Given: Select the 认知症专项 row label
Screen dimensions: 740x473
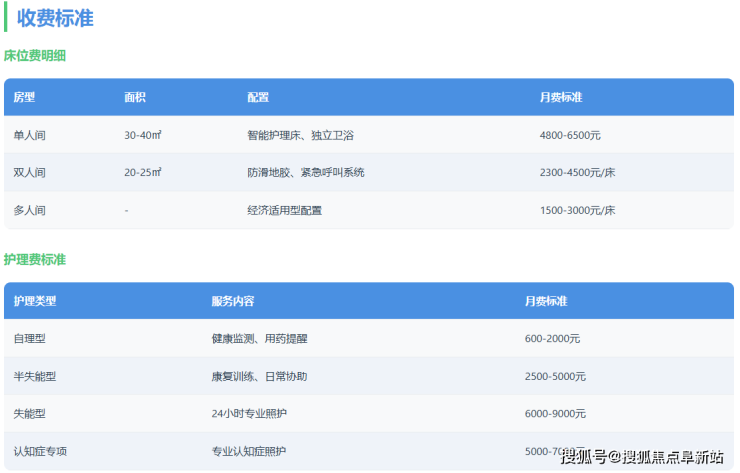Looking at the screenshot, I should point(41,451).
